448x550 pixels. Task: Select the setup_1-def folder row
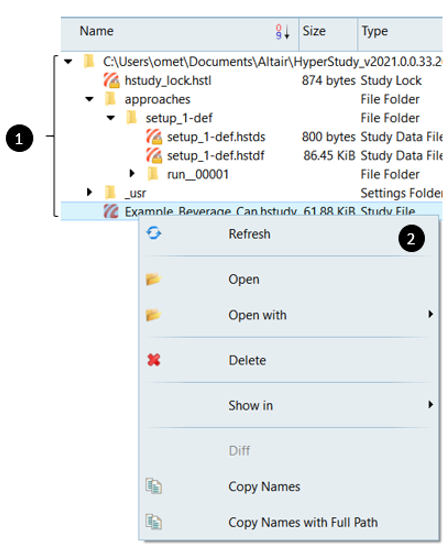[252, 118]
